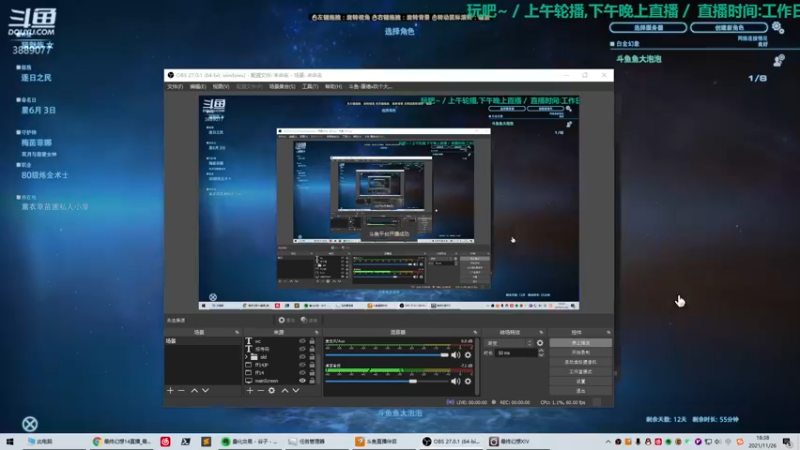The image size is (800, 450).
Task: Open settings gear for 麦克风/Aux channel
Action: pyautogui.click(x=468, y=355)
